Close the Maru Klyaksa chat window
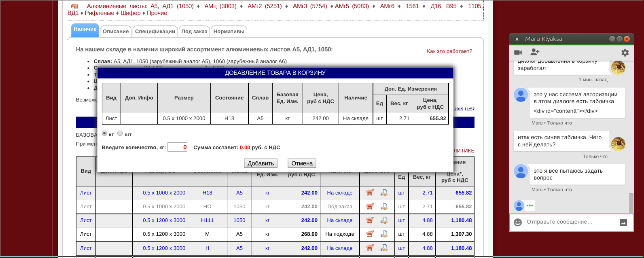Screen dimensions: 644x258 [627, 39]
